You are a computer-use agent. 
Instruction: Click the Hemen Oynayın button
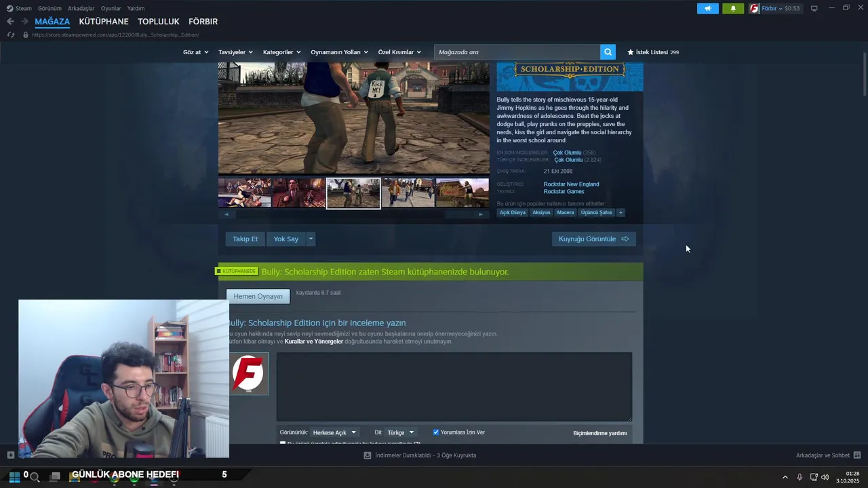click(258, 296)
